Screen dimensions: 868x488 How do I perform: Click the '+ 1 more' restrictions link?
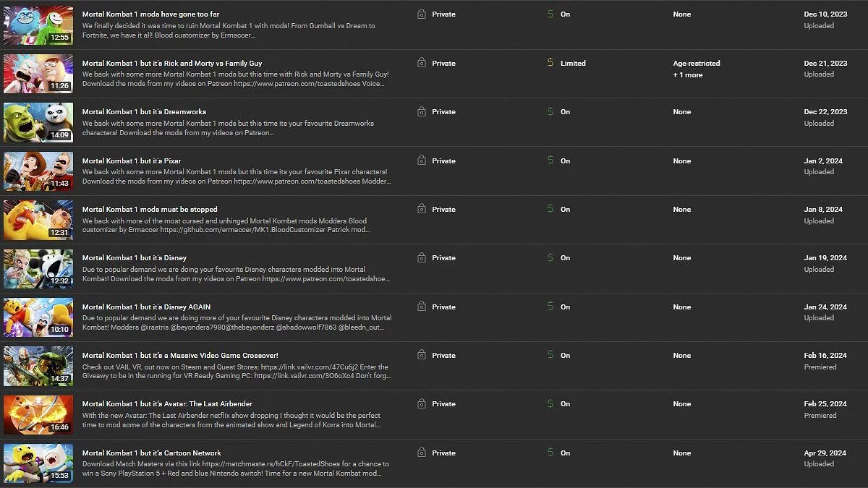pos(687,75)
